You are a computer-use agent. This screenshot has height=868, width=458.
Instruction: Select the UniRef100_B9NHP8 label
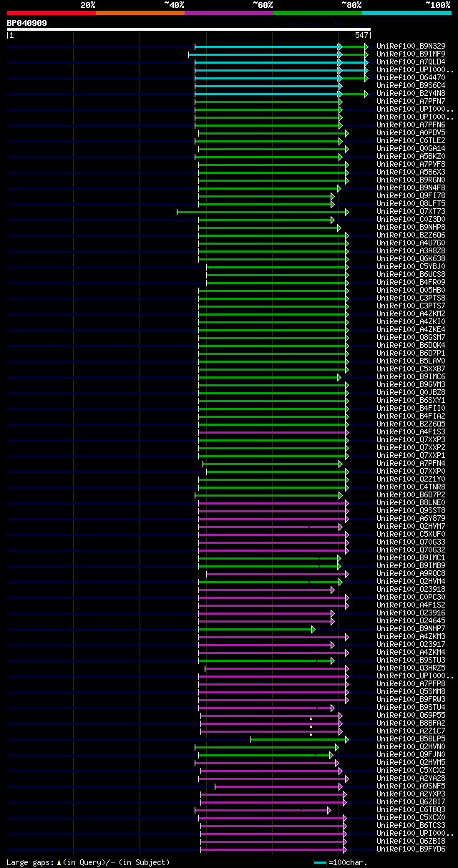click(x=411, y=228)
